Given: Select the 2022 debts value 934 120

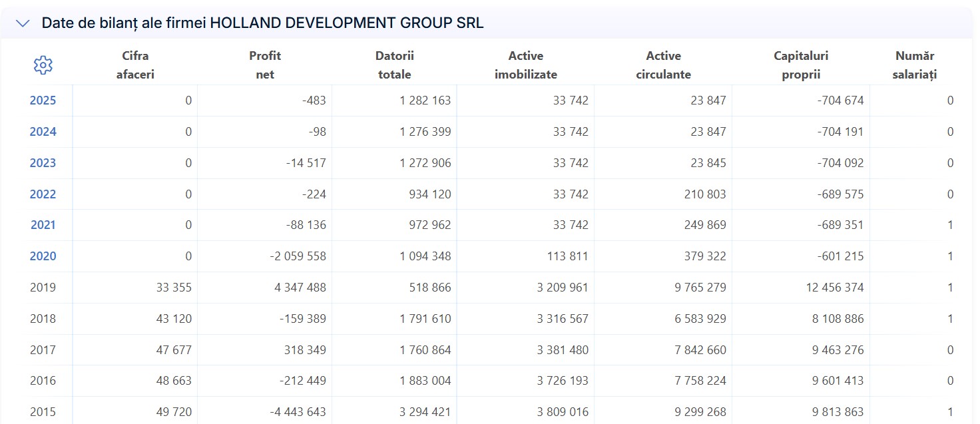Looking at the screenshot, I should [x=430, y=194].
